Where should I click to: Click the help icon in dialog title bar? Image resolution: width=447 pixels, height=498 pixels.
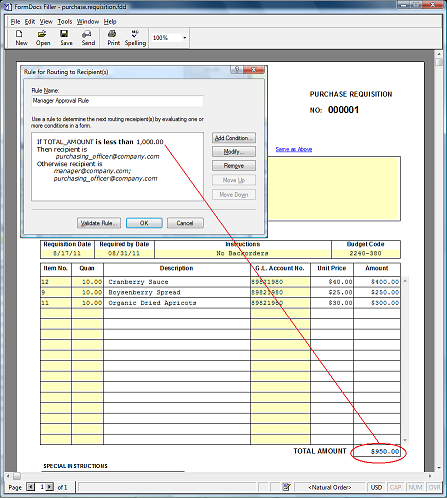click(x=237, y=69)
